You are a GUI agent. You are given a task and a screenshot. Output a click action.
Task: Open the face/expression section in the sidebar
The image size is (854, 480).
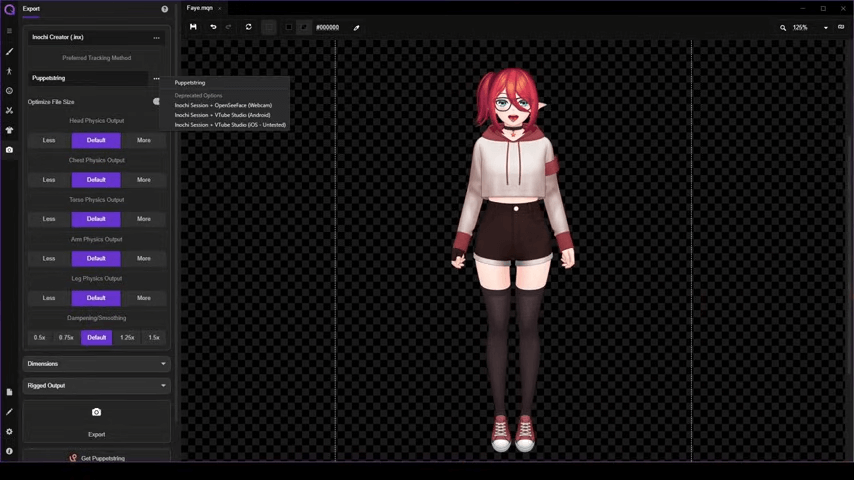9,91
